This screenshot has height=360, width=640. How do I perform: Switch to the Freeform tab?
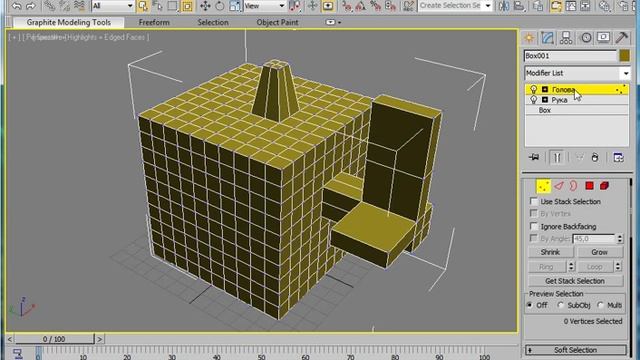154,22
